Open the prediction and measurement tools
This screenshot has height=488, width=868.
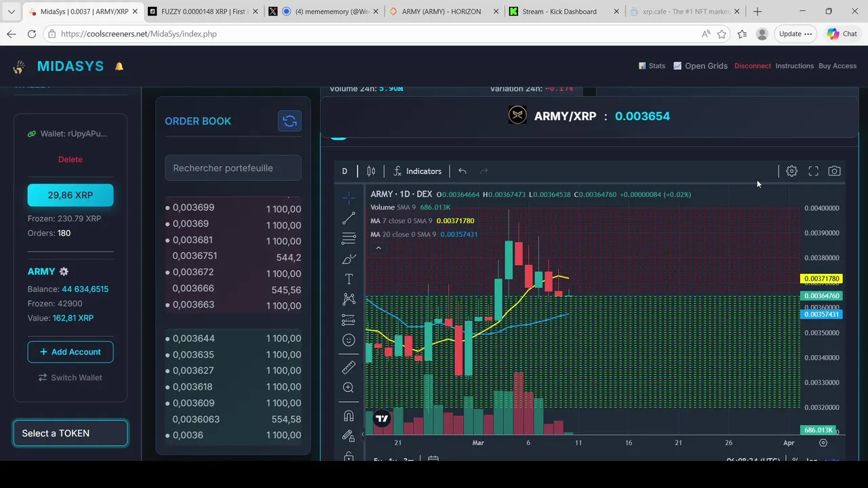pos(349,320)
